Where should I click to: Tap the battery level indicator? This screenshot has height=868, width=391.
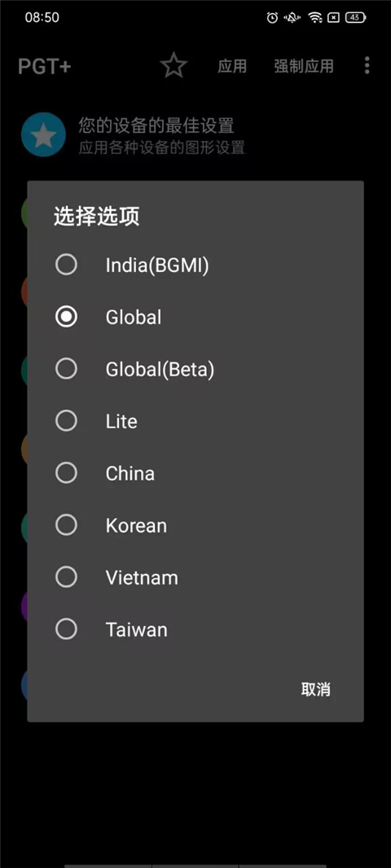pos(355,18)
